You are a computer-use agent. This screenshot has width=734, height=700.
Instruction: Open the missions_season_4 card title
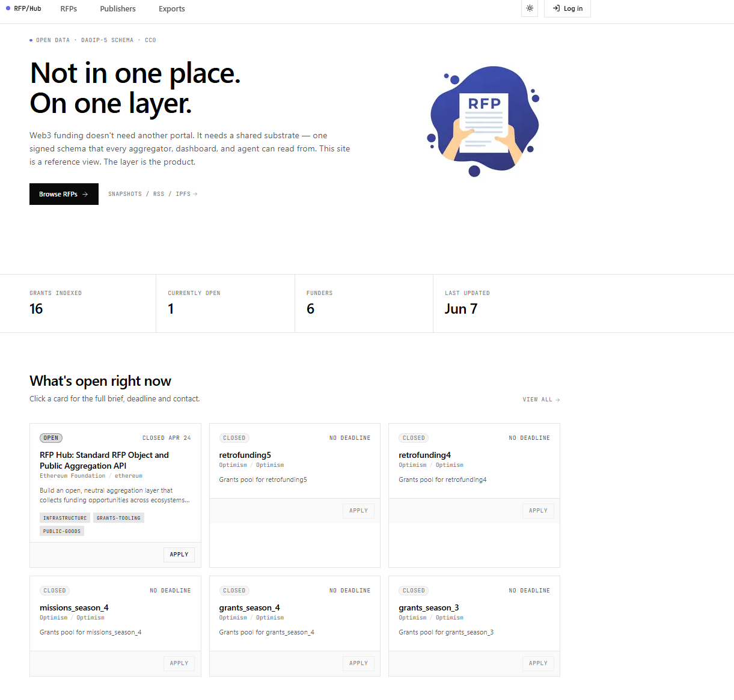74,607
